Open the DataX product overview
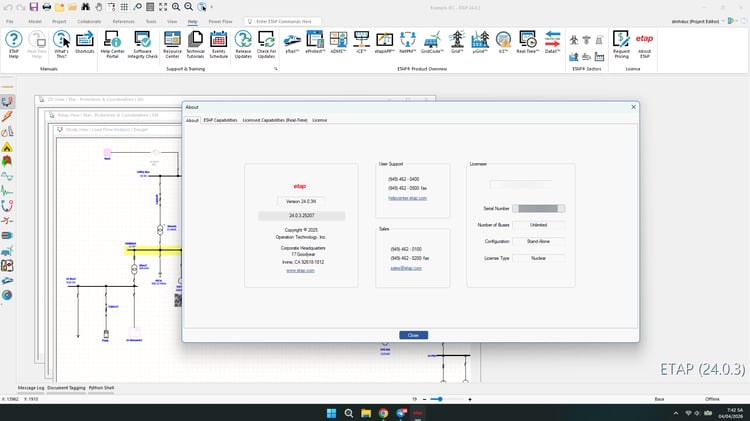This screenshot has height=421, width=750. click(552, 42)
